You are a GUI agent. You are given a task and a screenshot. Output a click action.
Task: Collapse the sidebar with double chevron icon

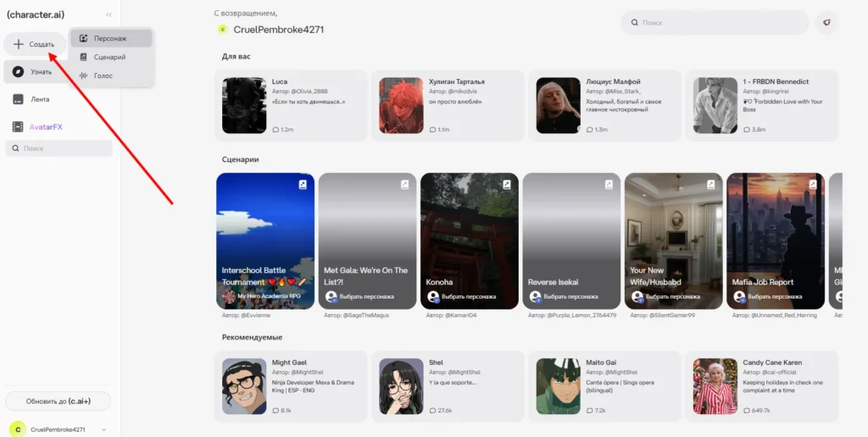point(108,15)
